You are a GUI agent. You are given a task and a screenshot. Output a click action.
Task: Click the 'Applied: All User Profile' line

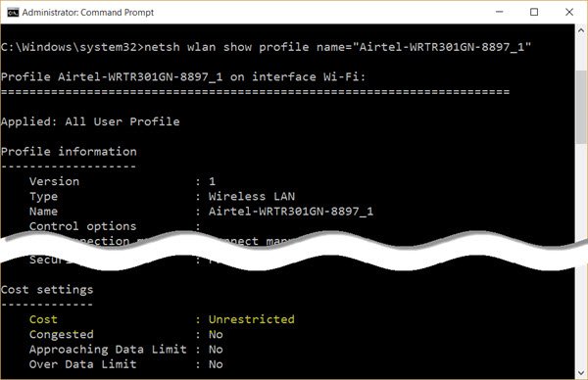click(90, 121)
